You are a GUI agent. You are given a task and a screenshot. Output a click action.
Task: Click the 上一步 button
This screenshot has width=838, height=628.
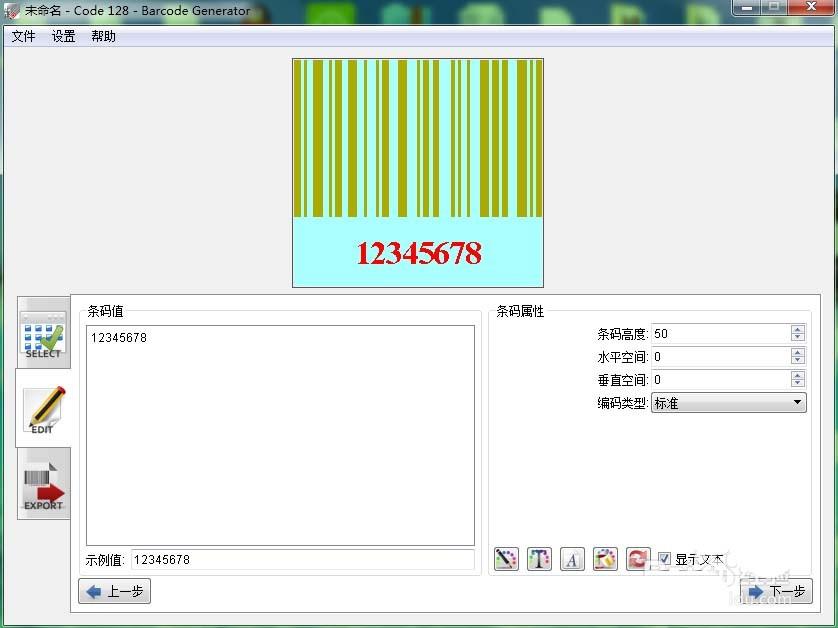[x=113, y=591]
